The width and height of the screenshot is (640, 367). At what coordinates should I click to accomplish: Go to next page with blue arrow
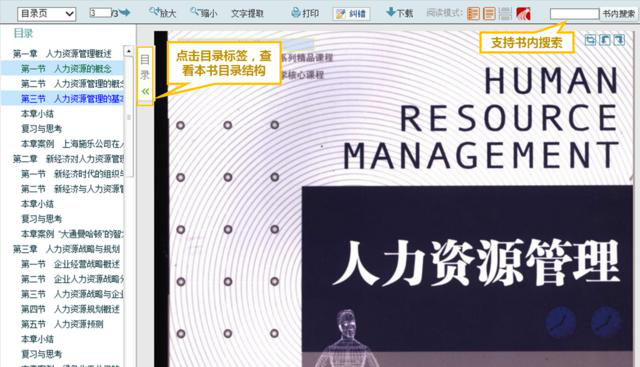(x=124, y=13)
